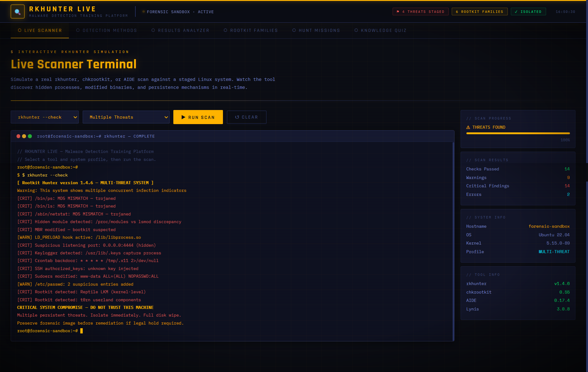
Task: Click the green terminal window dot
Action: [x=30, y=136]
